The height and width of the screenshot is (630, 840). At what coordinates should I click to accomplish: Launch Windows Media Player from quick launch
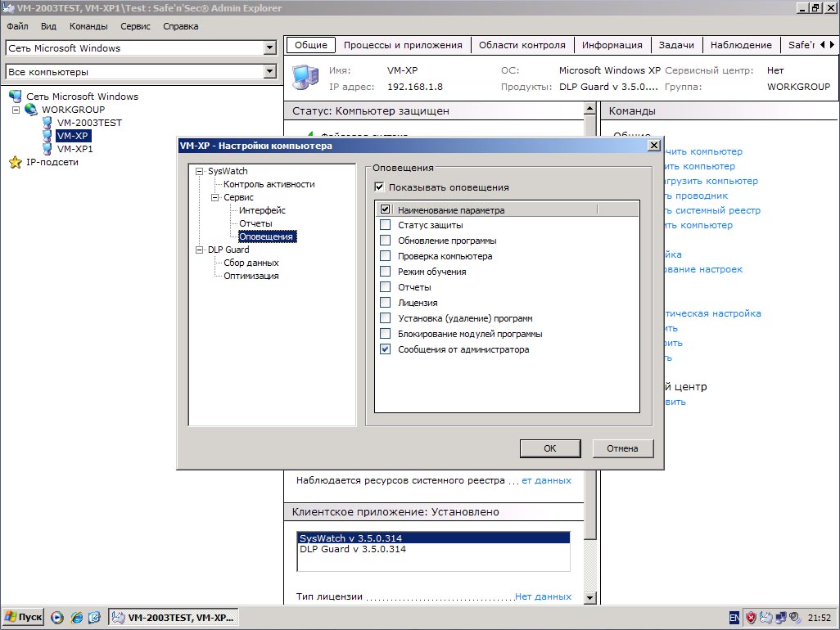[57, 618]
